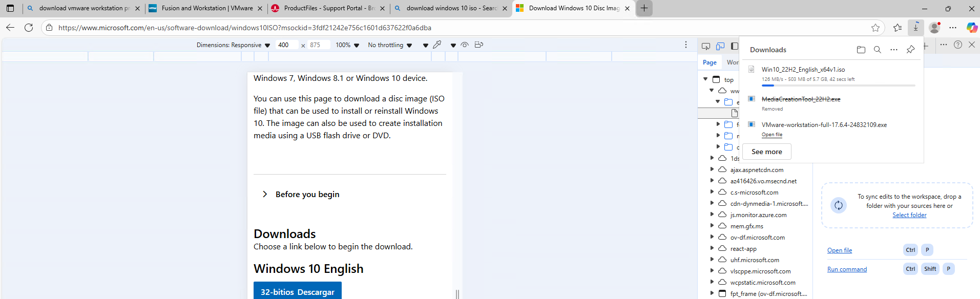Image resolution: width=980 pixels, height=299 pixels.
Task: Click Win10 ISO download progress bar
Action: (x=838, y=86)
